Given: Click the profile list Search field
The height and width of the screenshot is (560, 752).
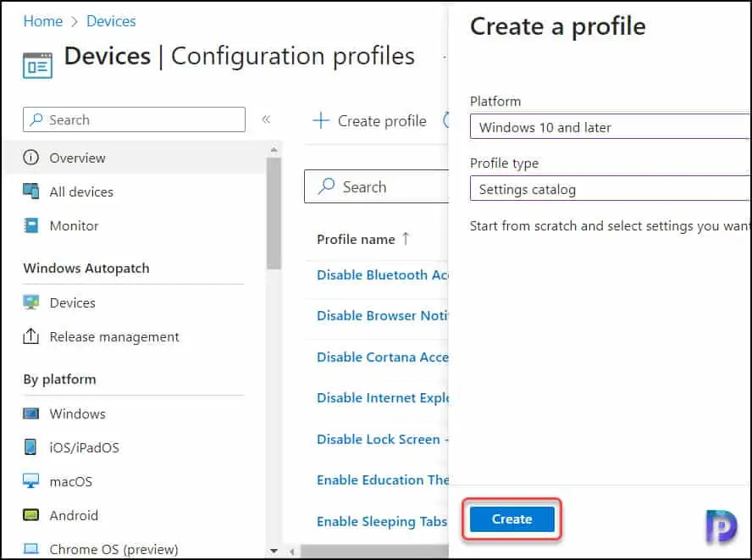Looking at the screenshot, I should [377, 186].
